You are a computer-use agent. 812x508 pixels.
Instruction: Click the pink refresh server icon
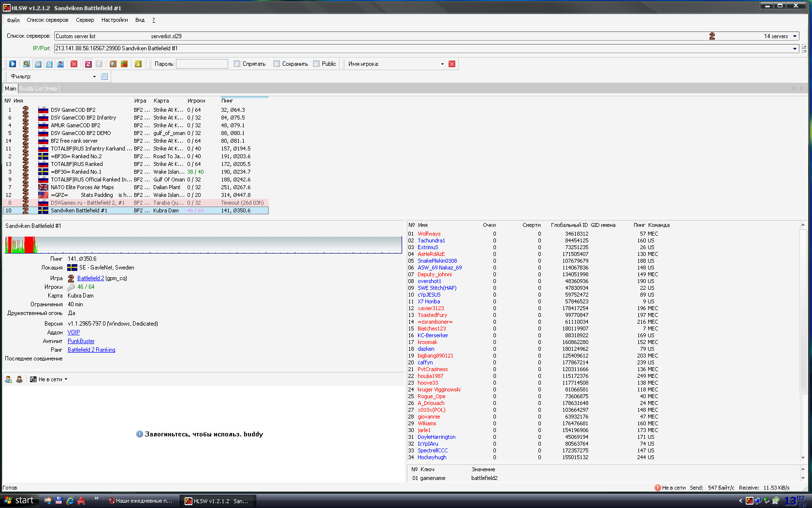88,64
